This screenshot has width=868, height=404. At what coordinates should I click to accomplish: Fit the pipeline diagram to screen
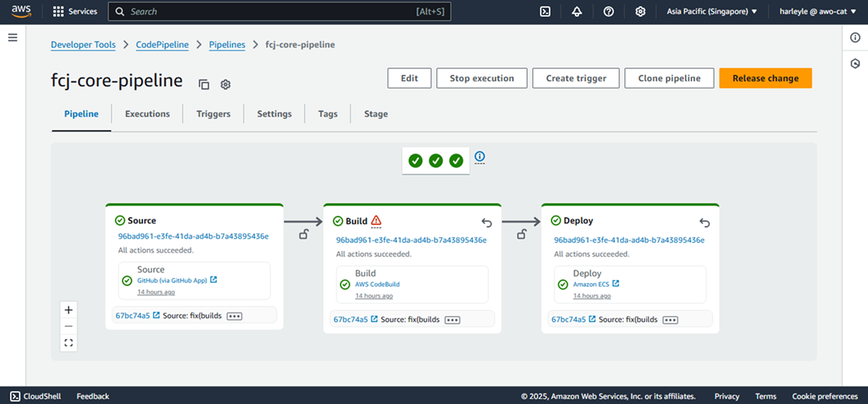[69, 343]
